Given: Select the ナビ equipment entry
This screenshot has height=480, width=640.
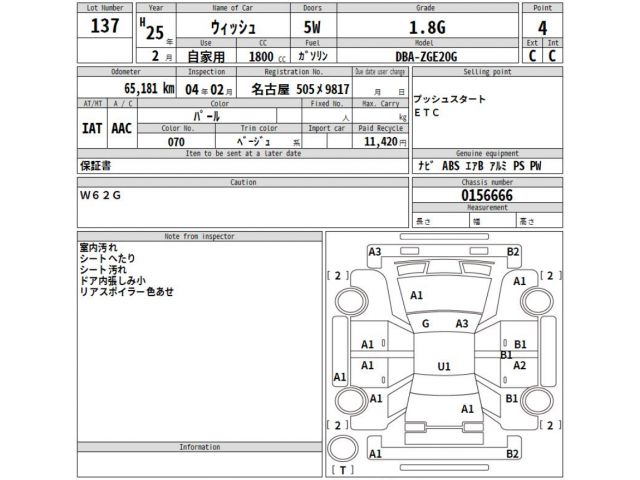Looking at the screenshot, I should coord(425,165).
